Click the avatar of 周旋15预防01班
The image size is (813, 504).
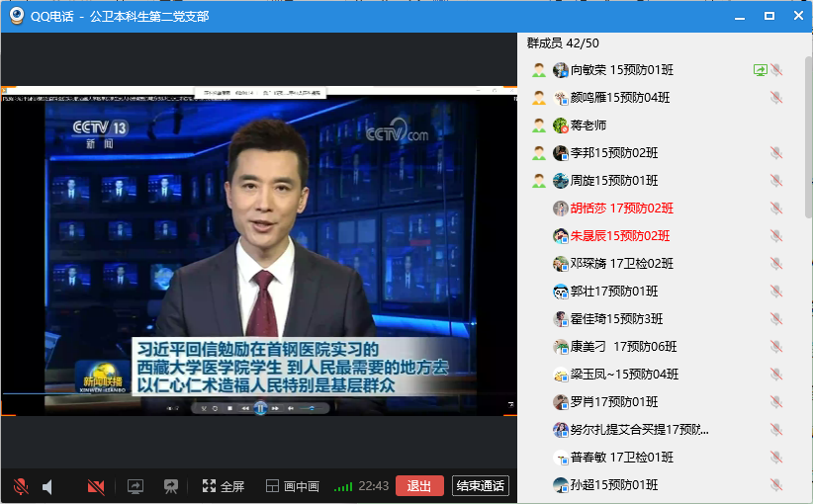click(561, 181)
